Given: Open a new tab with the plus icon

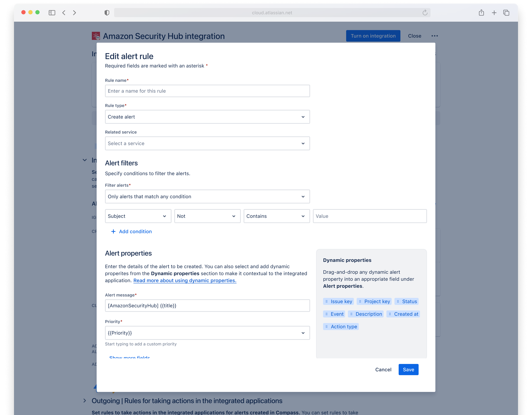Looking at the screenshot, I should click(494, 13).
